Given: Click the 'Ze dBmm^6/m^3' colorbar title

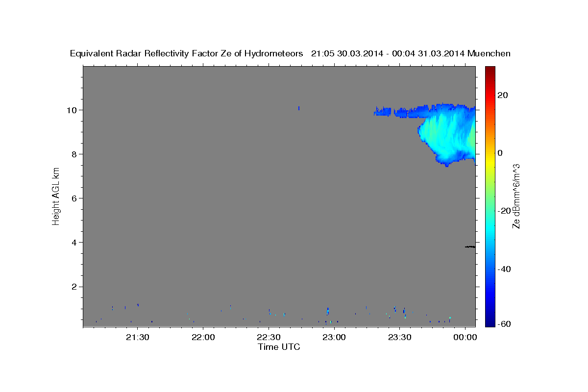Looking at the screenshot, I should [x=516, y=196].
